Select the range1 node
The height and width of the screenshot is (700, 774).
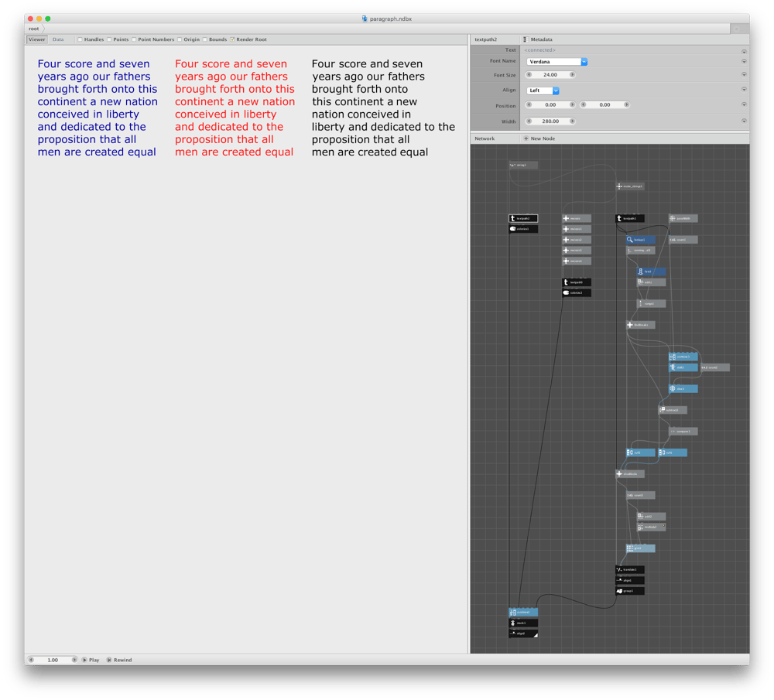pos(652,303)
